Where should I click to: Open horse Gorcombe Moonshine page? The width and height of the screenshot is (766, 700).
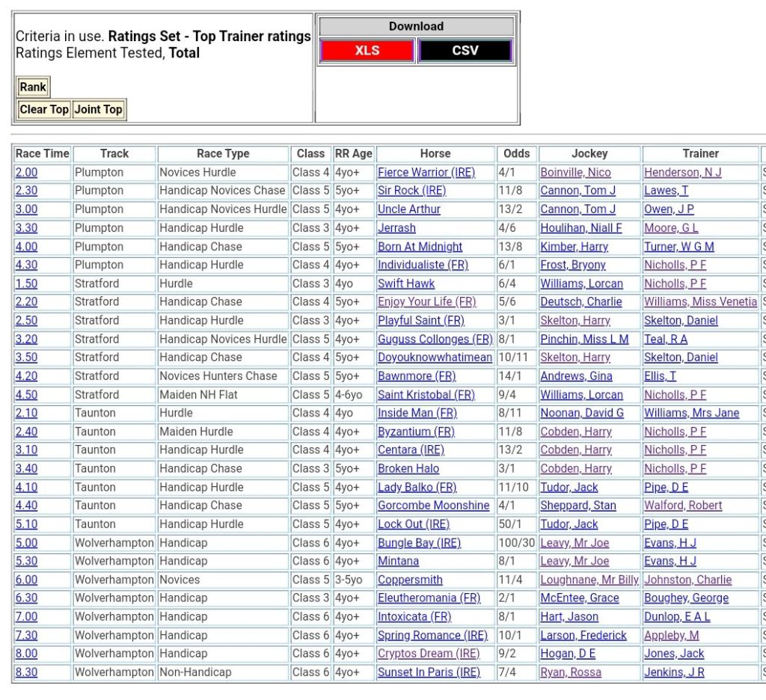pyautogui.click(x=433, y=506)
